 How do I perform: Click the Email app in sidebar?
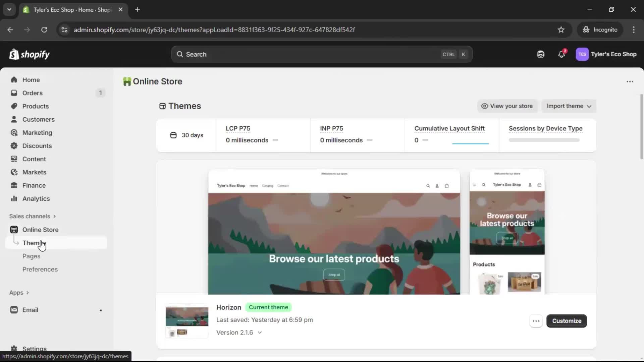pos(30,310)
